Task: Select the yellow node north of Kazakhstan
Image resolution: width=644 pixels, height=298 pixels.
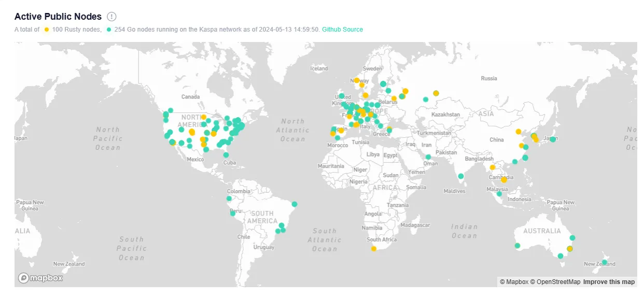Action: [x=436, y=93]
